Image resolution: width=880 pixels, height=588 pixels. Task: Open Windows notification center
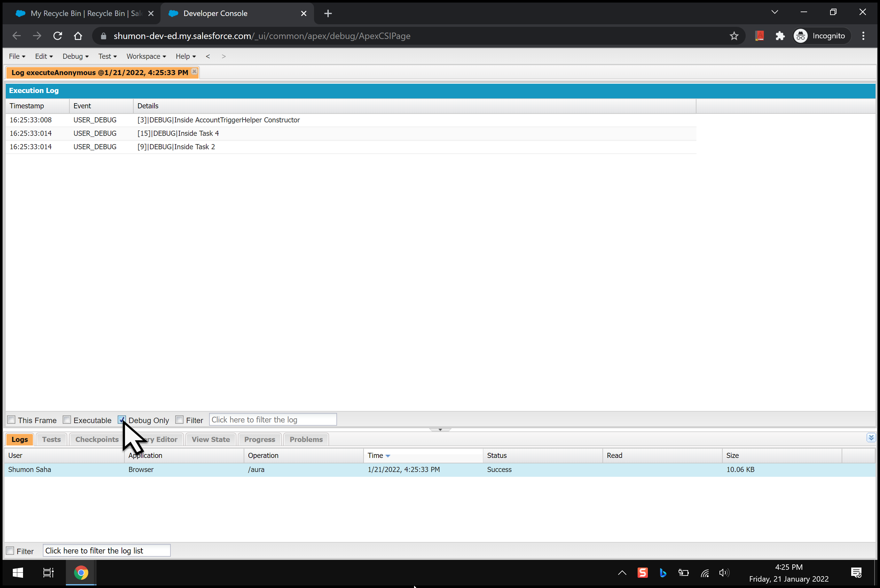(856, 573)
